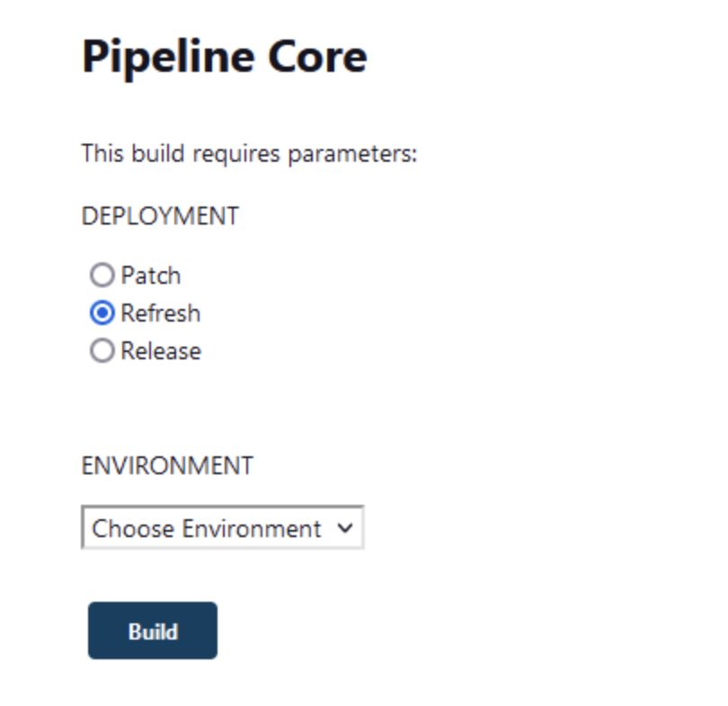Screen dimensions: 728x706
Task: Click the ENVIRONMENT parameter label
Action: (x=167, y=465)
